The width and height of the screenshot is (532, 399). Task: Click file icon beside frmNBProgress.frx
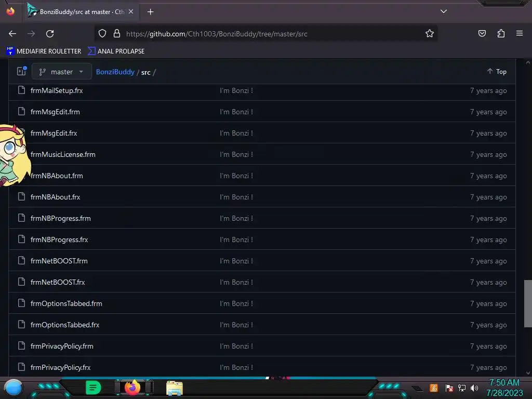[21, 239]
